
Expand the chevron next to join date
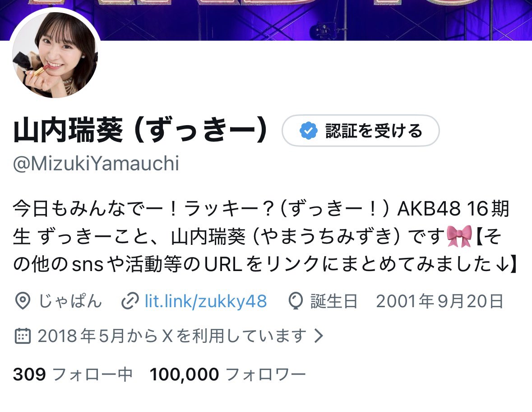318,336
